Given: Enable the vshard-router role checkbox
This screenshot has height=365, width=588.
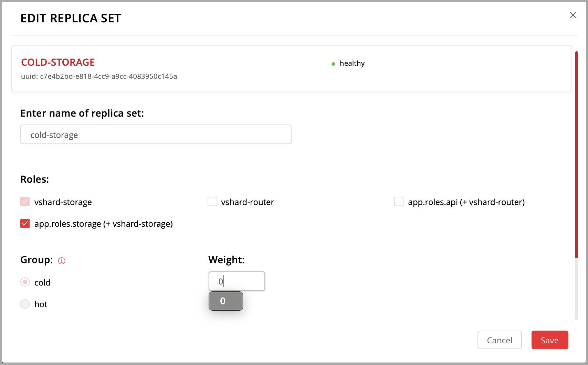Looking at the screenshot, I should pyautogui.click(x=212, y=202).
